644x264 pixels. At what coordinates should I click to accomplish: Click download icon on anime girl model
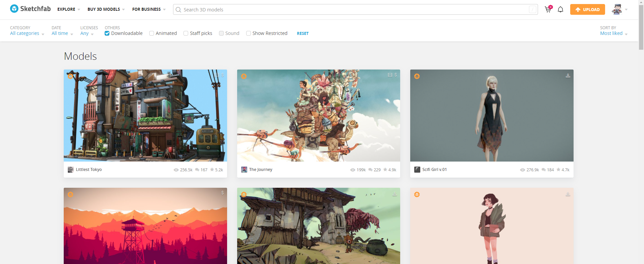click(568, 194)
